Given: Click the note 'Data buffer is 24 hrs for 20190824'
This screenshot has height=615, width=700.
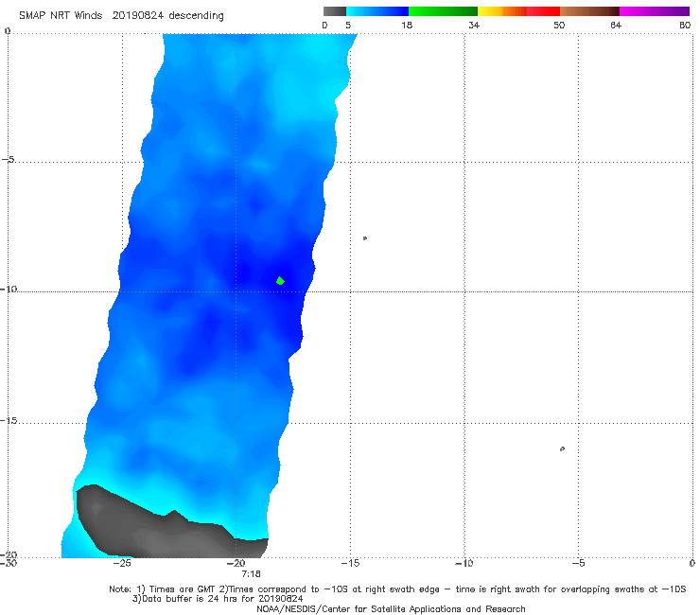Looking at the screenshot, I should [x=218, y=599].
